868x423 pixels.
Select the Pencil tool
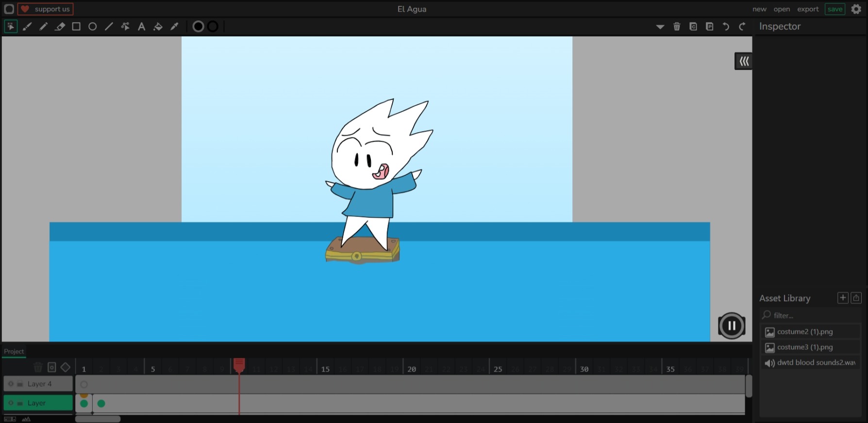point(44,26)
